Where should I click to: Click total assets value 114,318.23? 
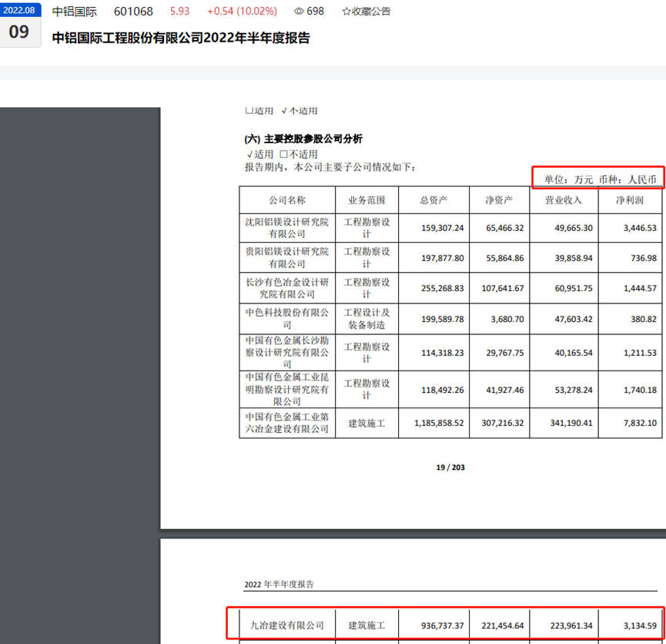tap(442, 353)
